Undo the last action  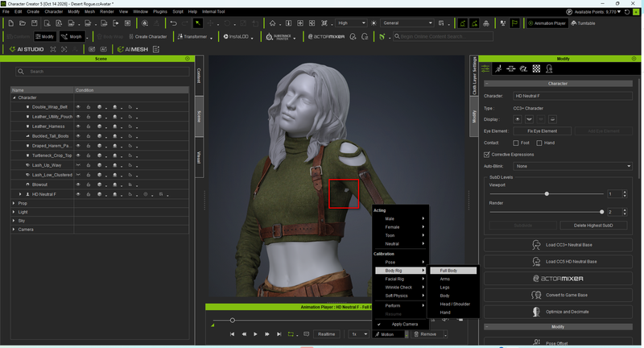coord(173,23)
